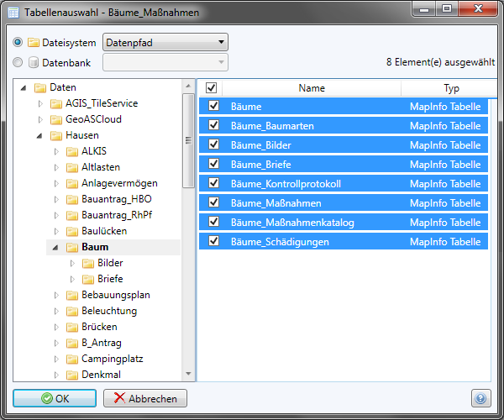504x420 pixels.
Task: Click the help icon at bottom right
Action: coord(480,398)
